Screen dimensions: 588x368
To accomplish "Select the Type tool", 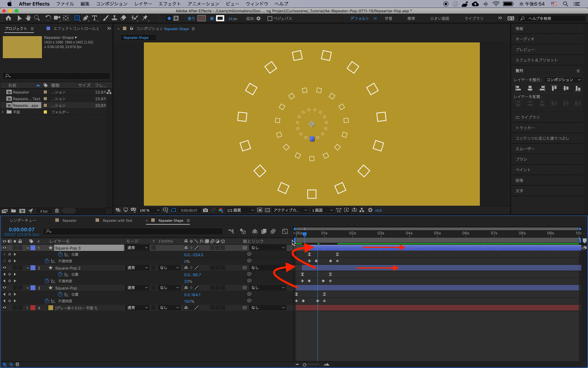I will (x=94, y=18).
